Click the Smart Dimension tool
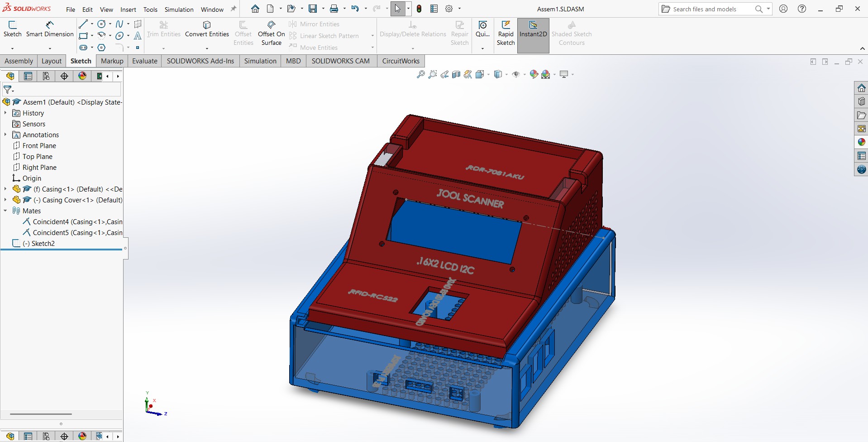868x442 pixels. coord(50,29)
